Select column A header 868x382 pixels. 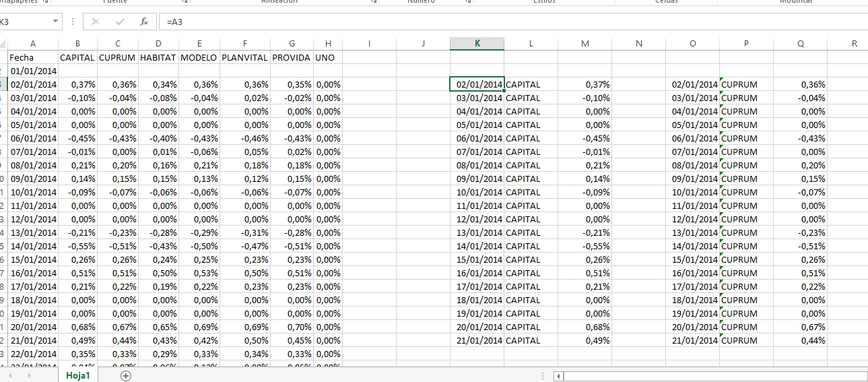[33, 44]
